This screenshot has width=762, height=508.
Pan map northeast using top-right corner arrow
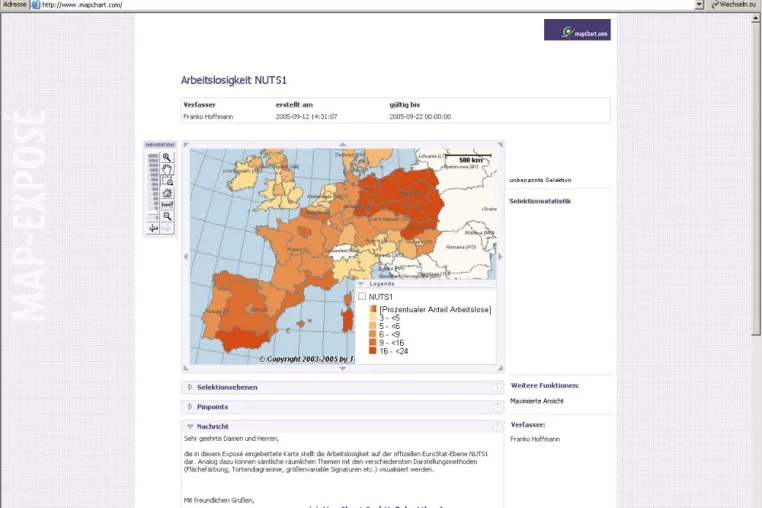(500, 145)
